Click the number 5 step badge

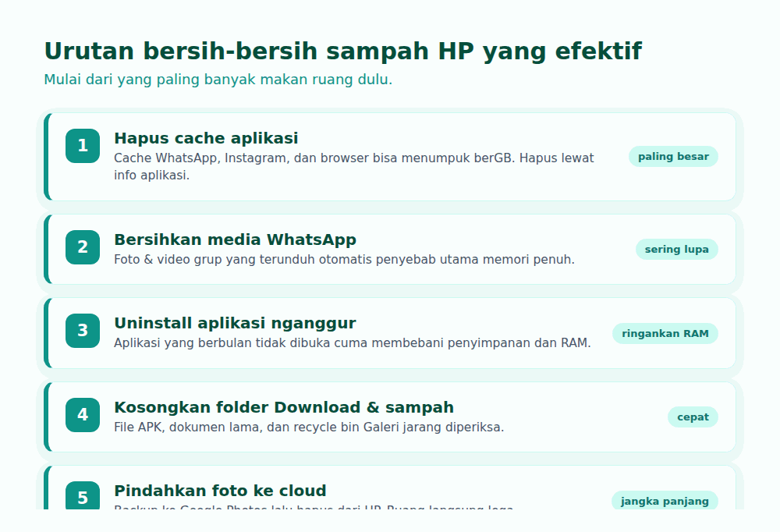[x=83, y=495]
